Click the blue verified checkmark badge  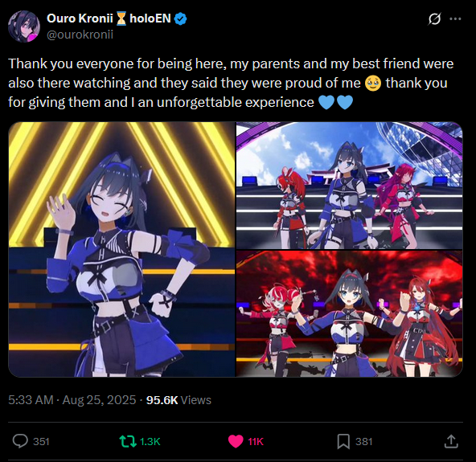pos(181,18)
